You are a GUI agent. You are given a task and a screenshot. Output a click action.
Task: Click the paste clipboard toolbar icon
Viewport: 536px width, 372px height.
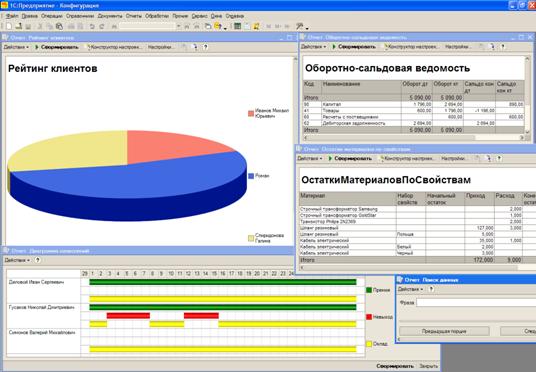tap(59, 26)
